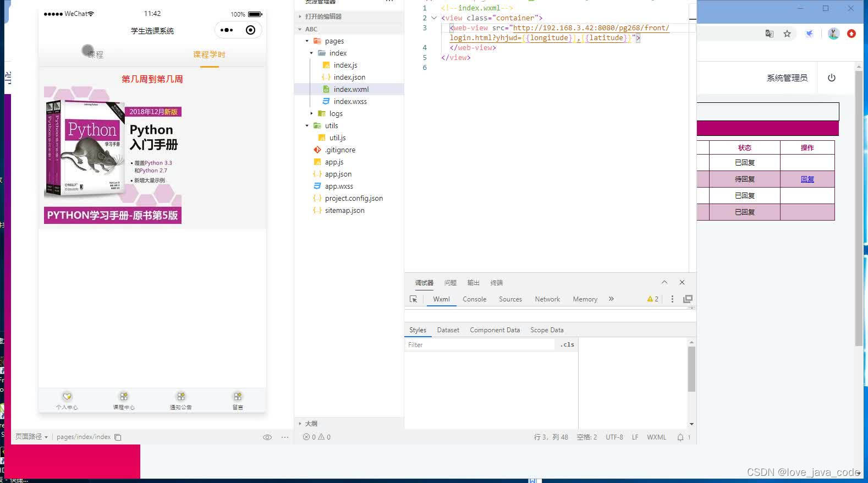
Task: Click the browser page vertical scrollbar
Action: 859,209
